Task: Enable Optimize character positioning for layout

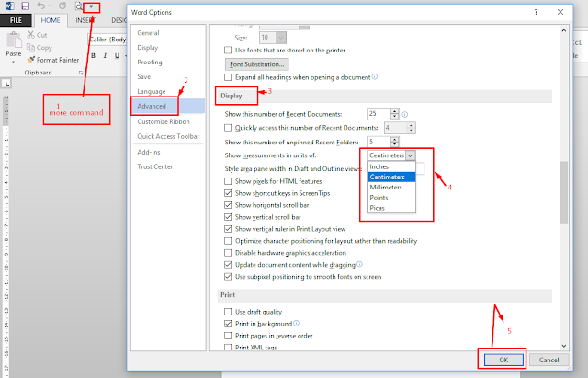Action: coord(228,241)
